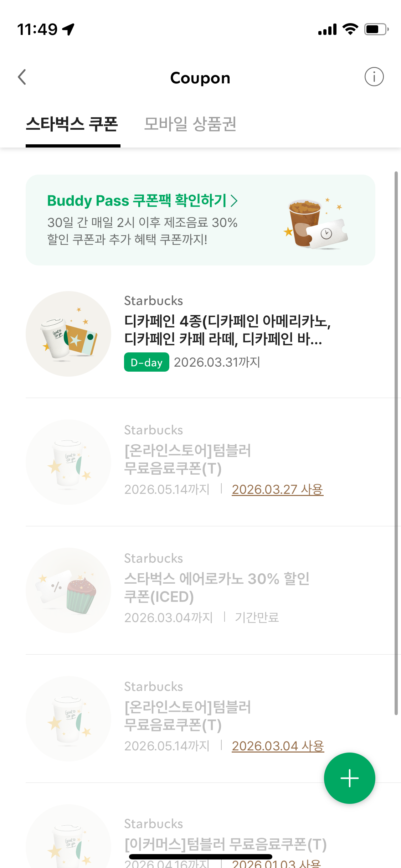This screenshot has height=868, width=401.
Task: Tap the Buddy Pass iced coffee illustration
Action: [x=315, y=223]
